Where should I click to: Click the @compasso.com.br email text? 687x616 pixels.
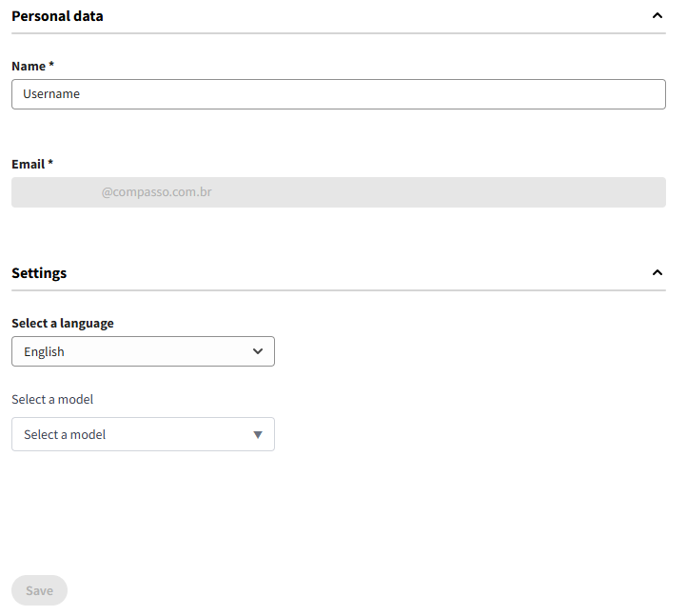[156, 192]
